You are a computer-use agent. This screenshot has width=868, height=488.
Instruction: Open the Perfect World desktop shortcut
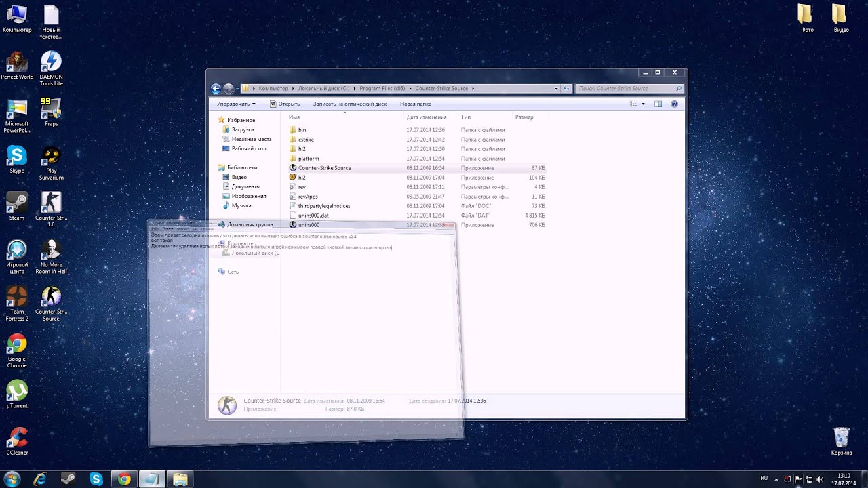click(x=17, y=66)
